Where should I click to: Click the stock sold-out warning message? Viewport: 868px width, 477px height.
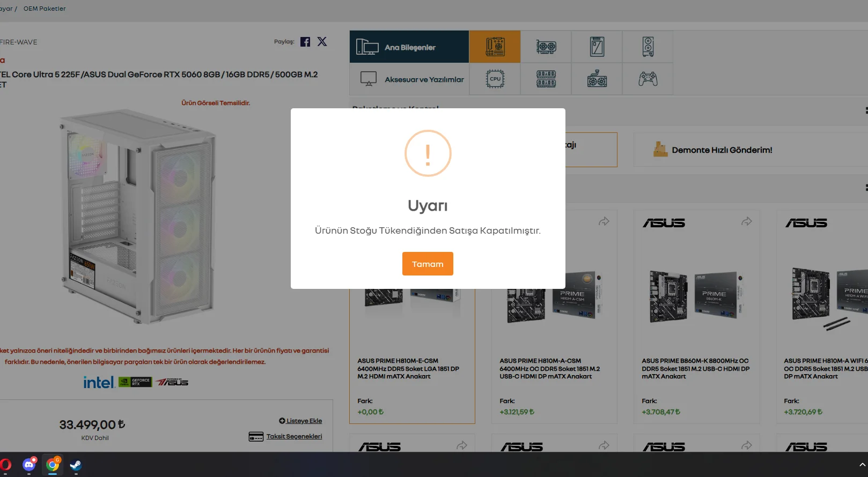click(428, 230)
